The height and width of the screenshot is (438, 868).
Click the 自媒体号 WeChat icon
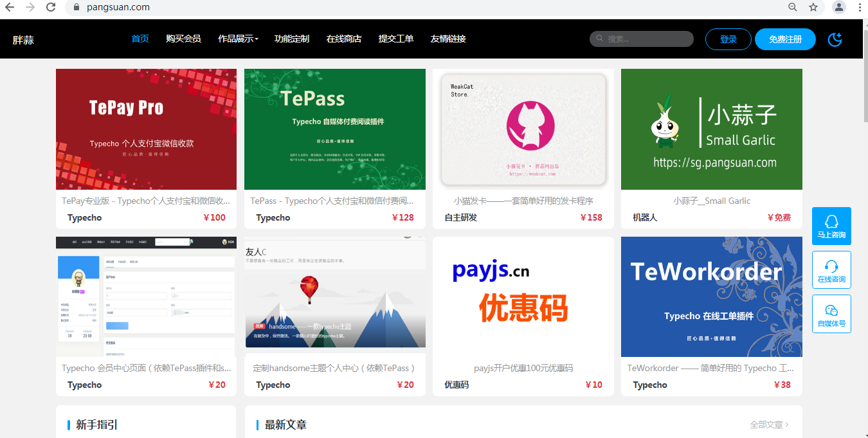(831, 310)
